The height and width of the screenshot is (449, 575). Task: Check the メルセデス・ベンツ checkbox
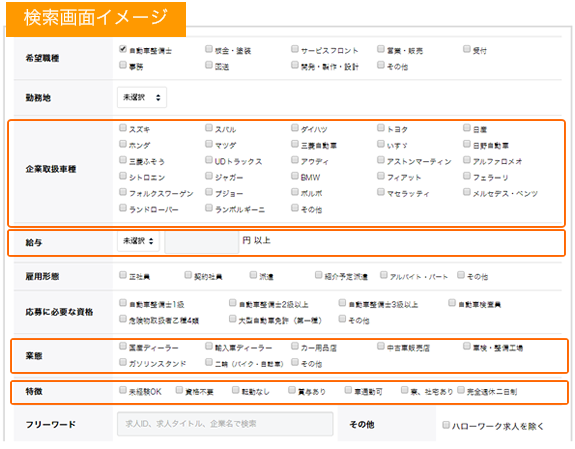(467, 192)
